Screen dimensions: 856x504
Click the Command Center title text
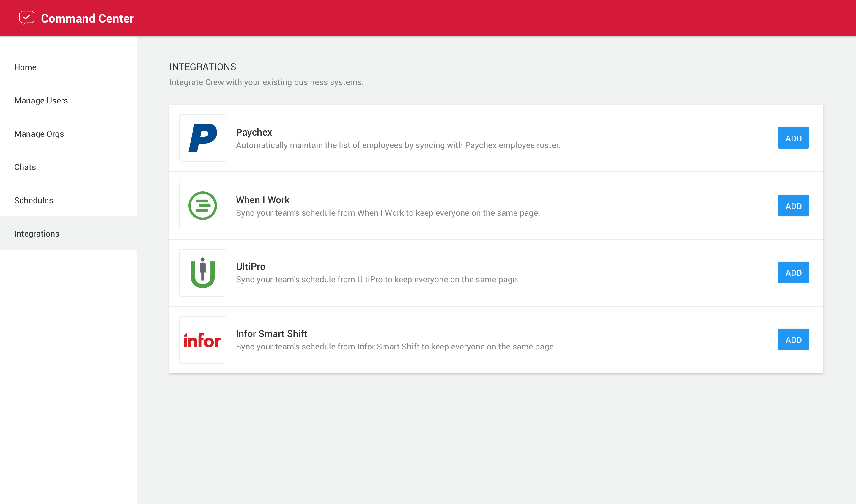pyautogui.click(x=87, y=18)
